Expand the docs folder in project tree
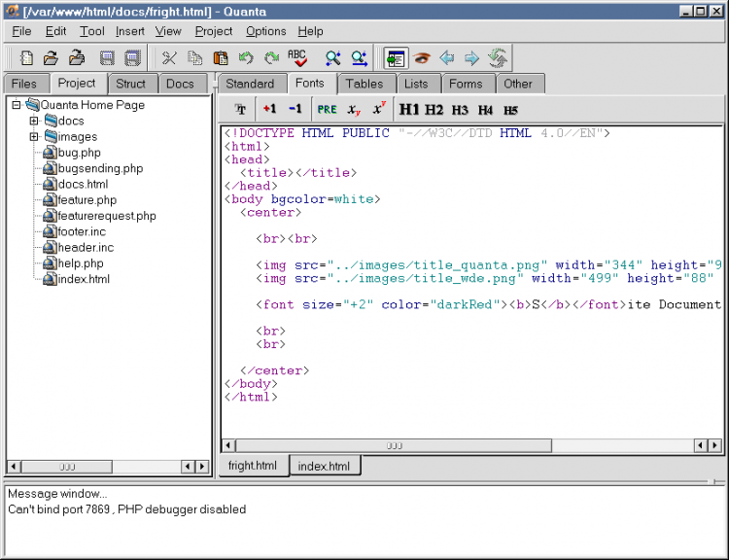Image resolution: width=729 pixels, height=560 pixels. [34, 122]
